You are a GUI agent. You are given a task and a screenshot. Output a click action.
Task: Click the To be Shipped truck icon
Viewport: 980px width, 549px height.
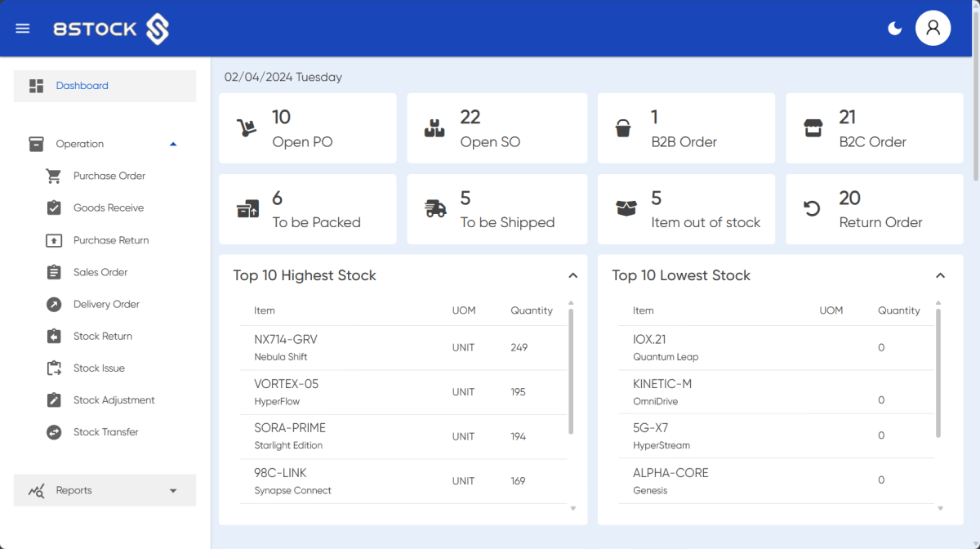434,208
